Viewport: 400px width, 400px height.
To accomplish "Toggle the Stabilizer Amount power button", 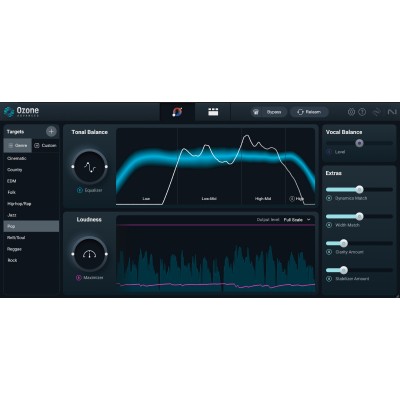I will [329, 279].
